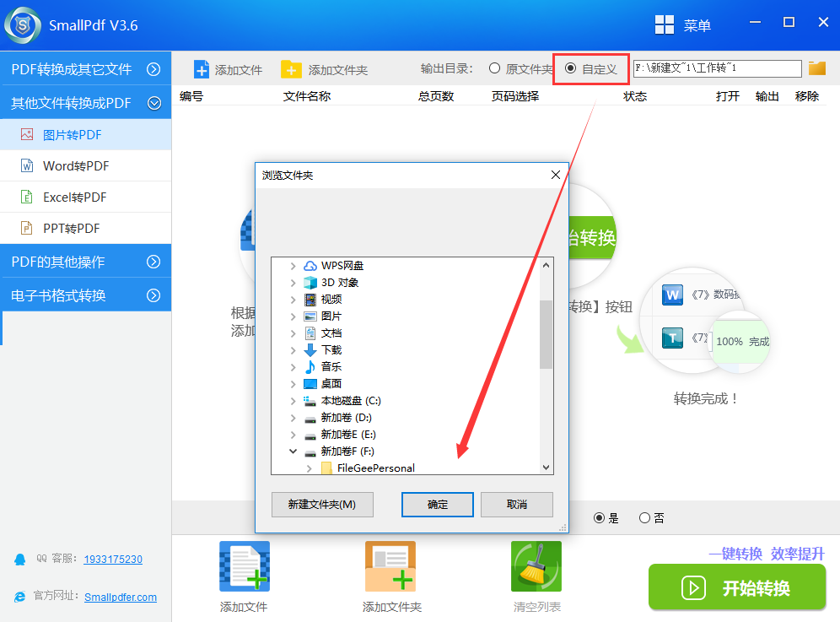The height and width of the screenshot is (622, 840).
Task: Confirm folder selection with 确定
Action: (x=438, y=505)
